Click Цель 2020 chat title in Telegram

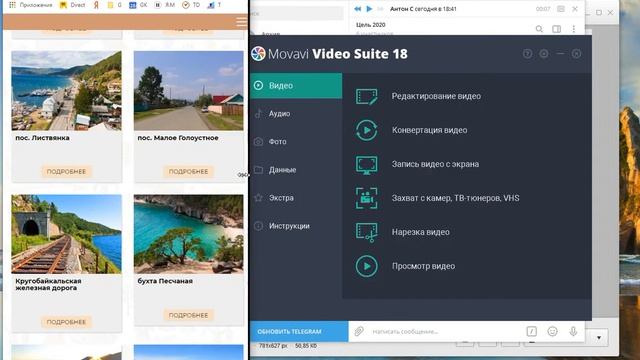click(x=371, y=25)
